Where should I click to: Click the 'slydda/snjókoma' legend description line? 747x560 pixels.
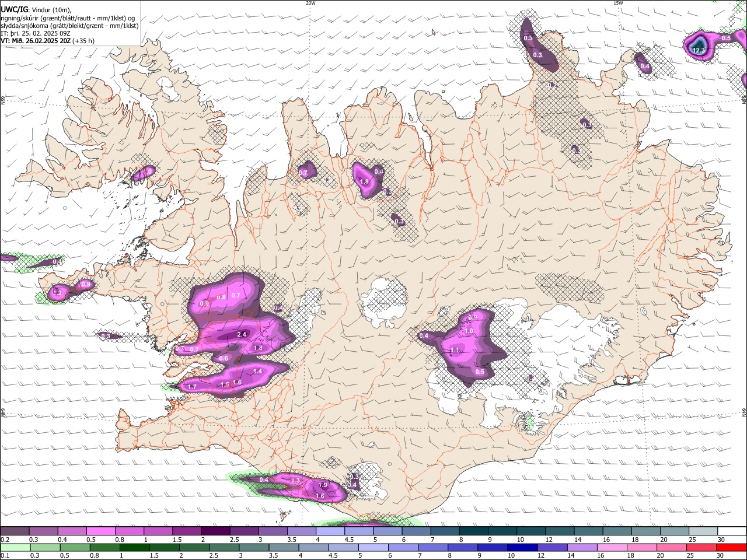69,26
